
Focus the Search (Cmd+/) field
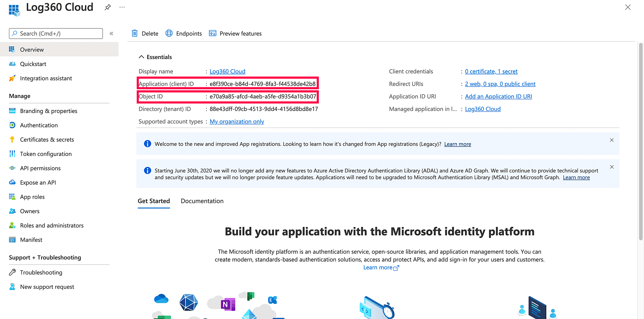56,34
